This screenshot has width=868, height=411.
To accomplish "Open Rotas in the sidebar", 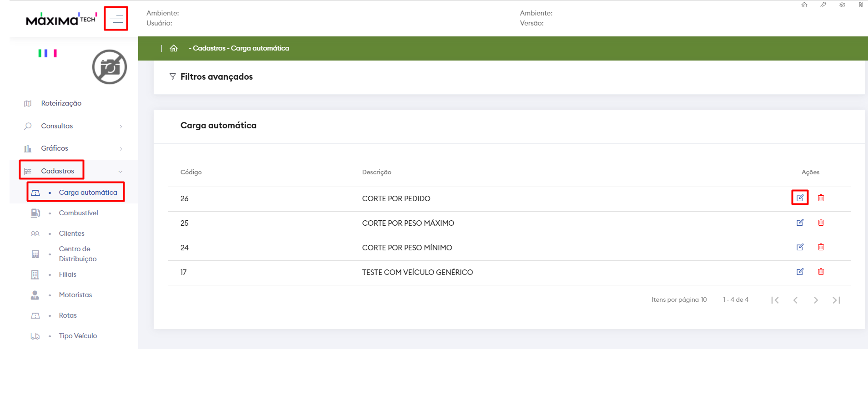I will 68,315.
